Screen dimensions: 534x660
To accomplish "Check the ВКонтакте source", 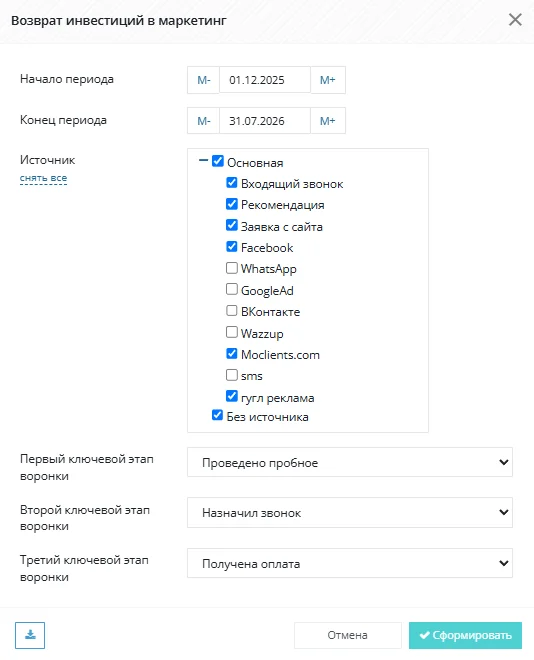I will [232, 311].
